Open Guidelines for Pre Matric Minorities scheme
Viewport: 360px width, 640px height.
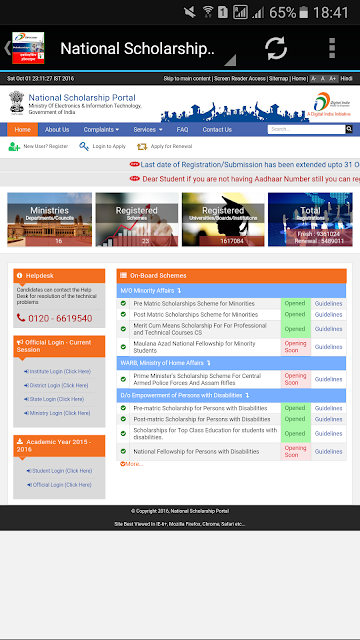pos(328,303)
